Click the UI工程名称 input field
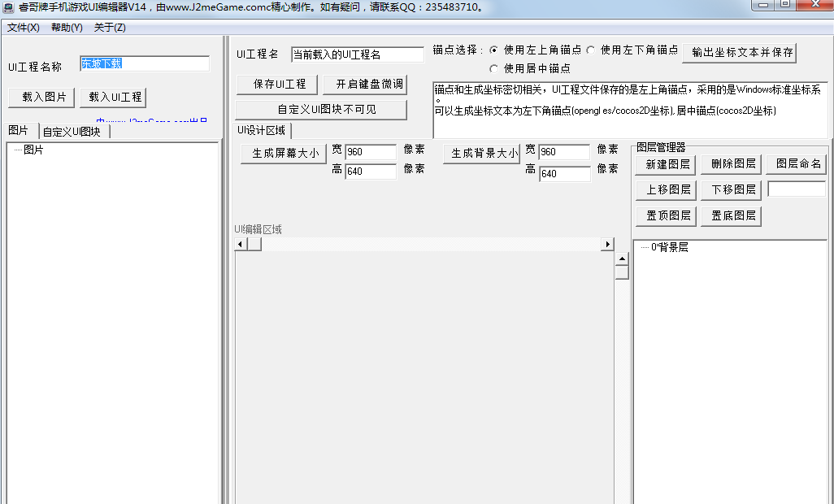 pyautogui.click(x=145, y=63)
